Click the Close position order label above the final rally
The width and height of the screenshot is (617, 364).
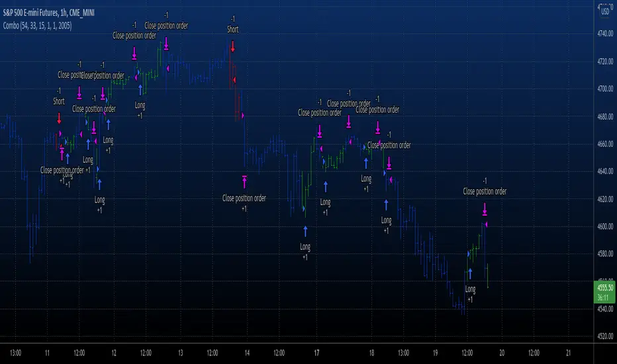485,191
